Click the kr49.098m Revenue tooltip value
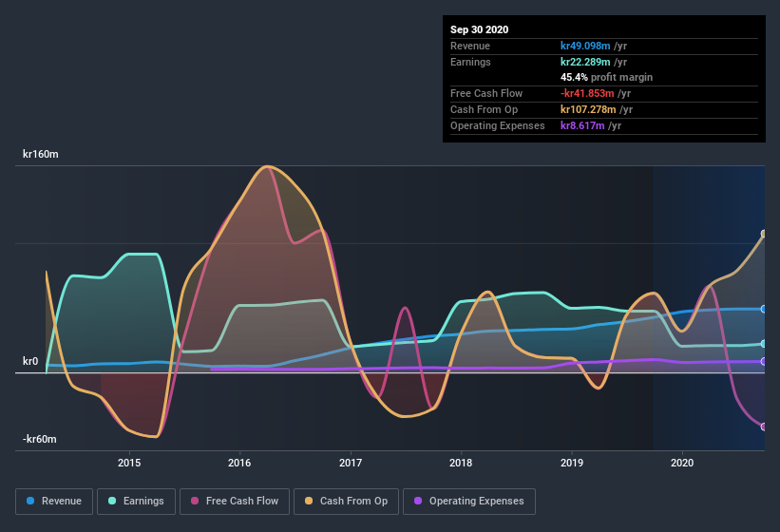Screen dimensions: 780x532 click(585, 46)
